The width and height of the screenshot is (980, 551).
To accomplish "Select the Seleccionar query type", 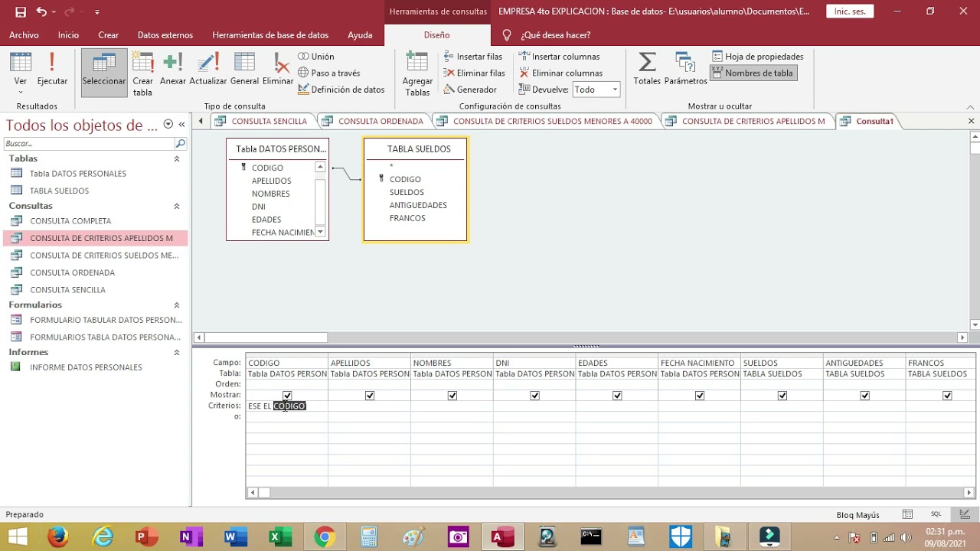I will pyautogui.click(x=104, y=73).
